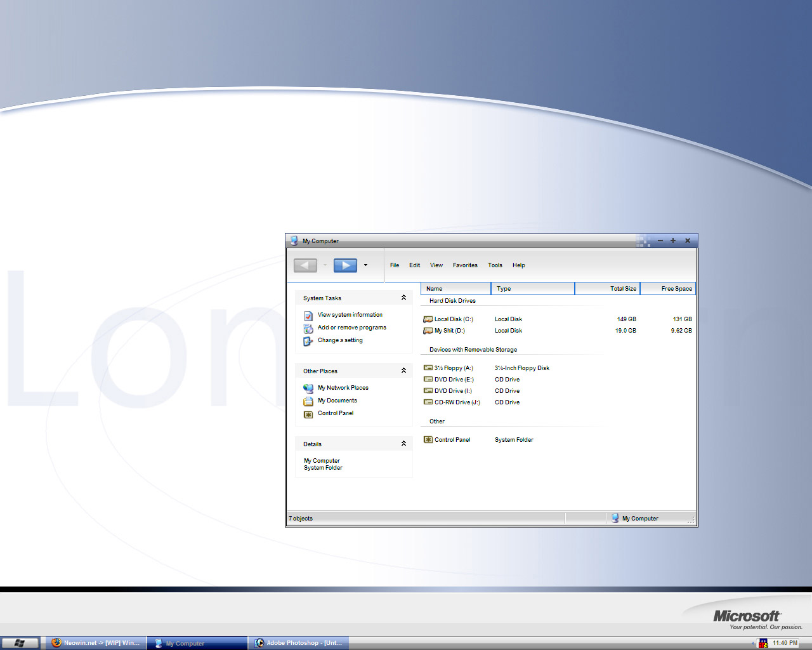Open My Network Places from Other Places
Screen dimensions: 812x650
(x=342, y=388)
